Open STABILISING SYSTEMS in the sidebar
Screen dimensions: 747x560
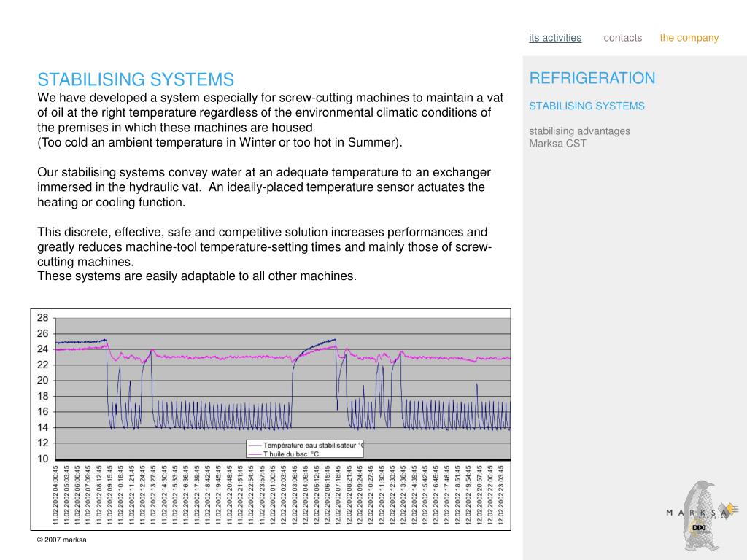coord(587,106)
